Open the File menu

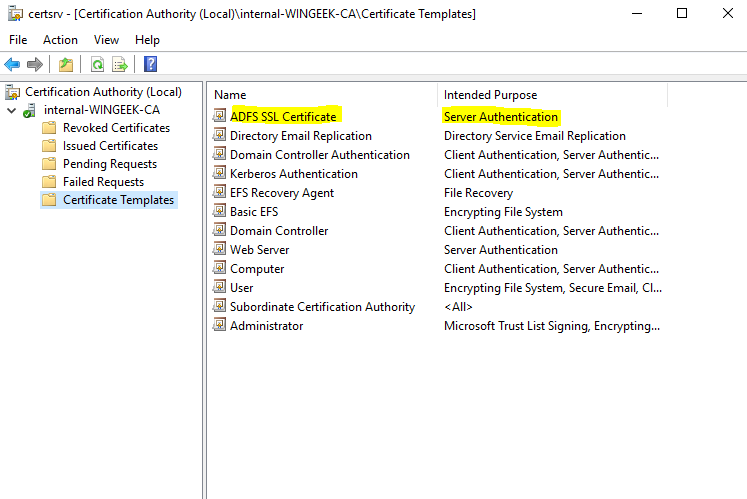(x=18, y=40)
